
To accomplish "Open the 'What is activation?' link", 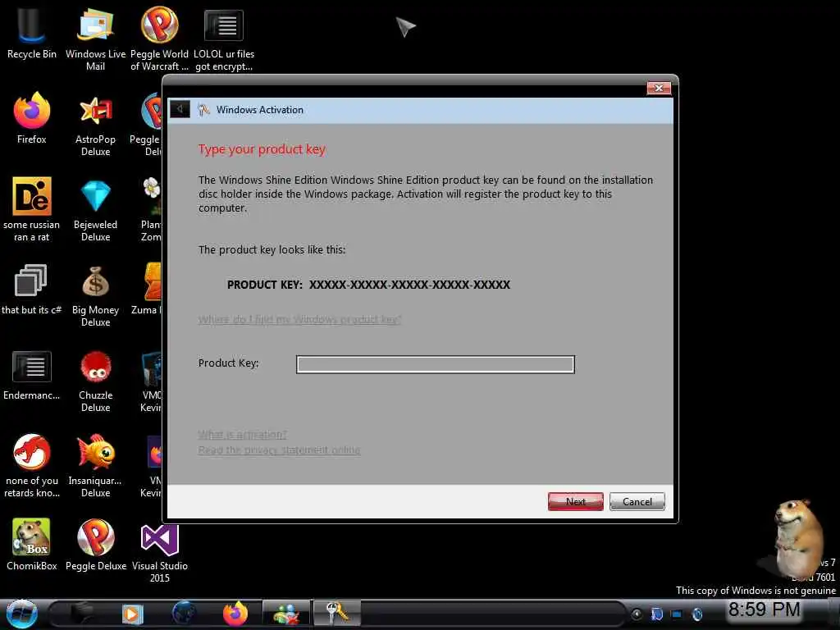I will [x=242, y=435].
